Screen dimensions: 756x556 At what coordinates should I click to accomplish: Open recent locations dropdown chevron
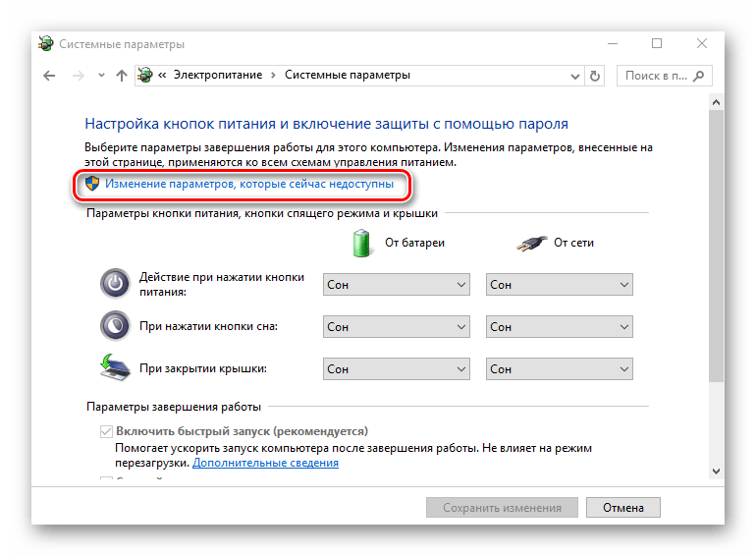pos(101,76)
